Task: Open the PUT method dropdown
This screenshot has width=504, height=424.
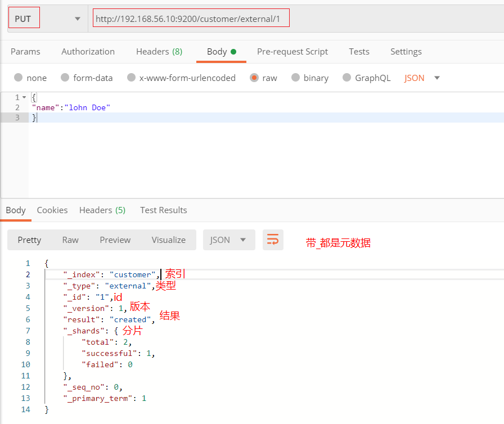Action: 48,19
